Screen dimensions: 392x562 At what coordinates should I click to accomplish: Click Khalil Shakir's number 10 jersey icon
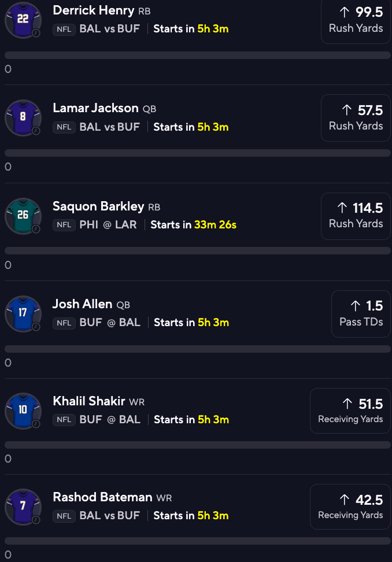pos(23,411)
